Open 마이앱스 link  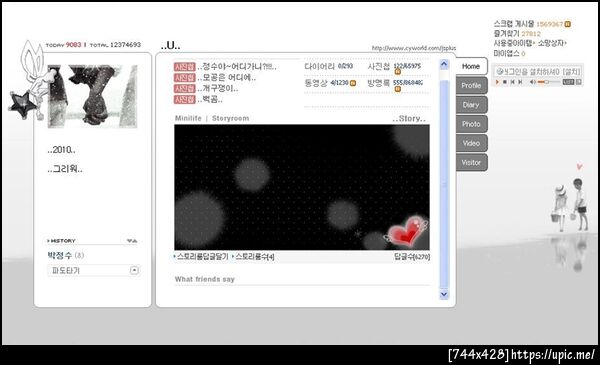click(509, 53)
